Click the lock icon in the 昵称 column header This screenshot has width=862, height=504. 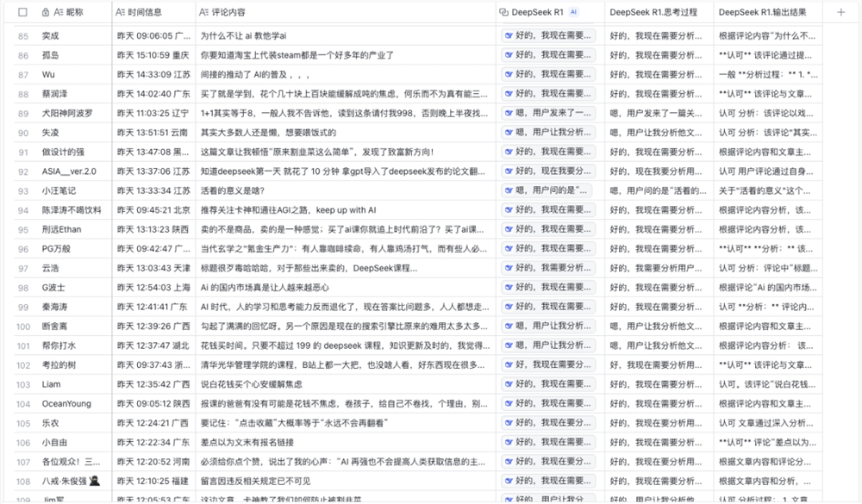44,12
